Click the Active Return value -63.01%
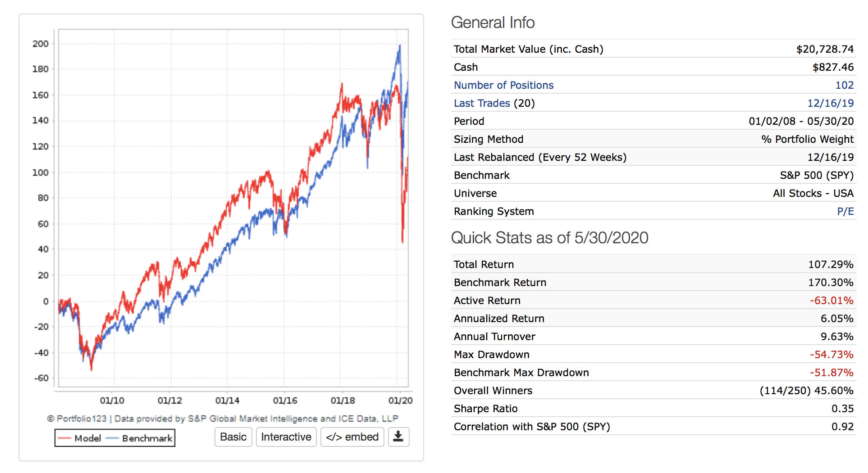 831,300
